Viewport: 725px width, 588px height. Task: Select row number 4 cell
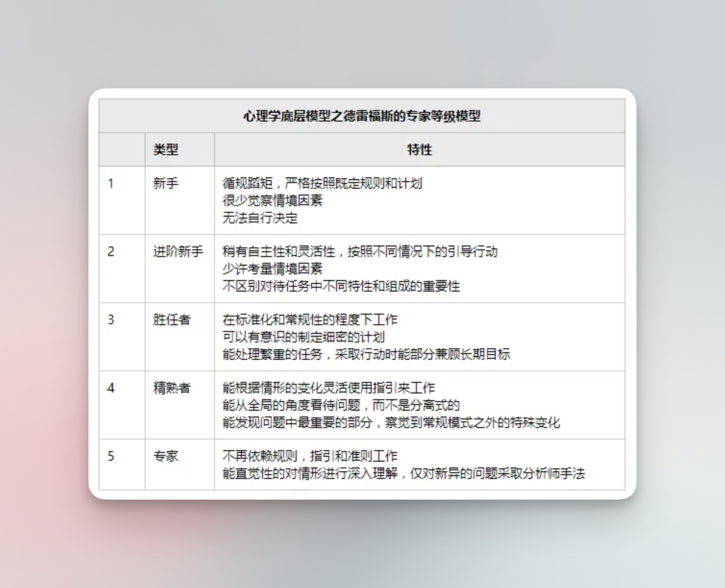(x=111, y=388)
